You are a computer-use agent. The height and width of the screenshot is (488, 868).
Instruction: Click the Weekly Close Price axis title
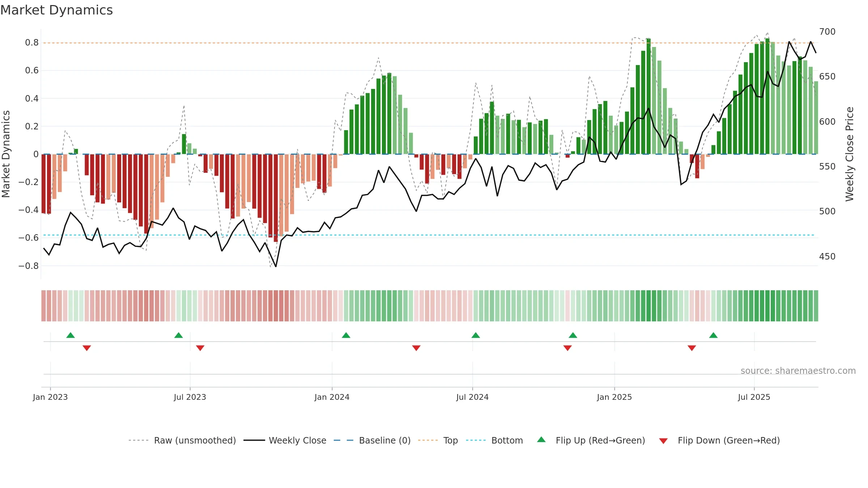point(850,154)
